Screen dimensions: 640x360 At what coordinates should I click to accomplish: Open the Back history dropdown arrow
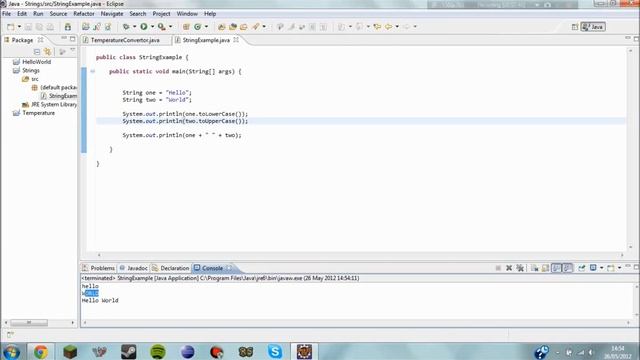(397, 27)
